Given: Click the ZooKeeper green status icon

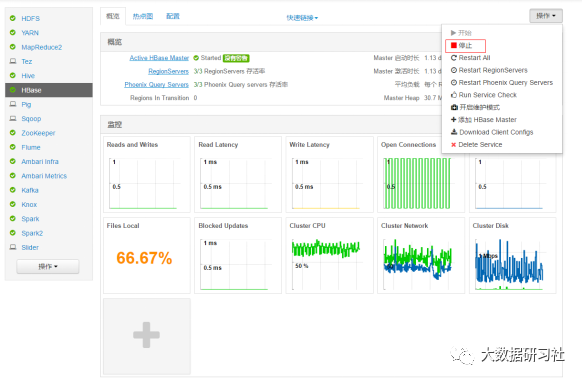Looking at the screenshot, I should coord(13,133).
